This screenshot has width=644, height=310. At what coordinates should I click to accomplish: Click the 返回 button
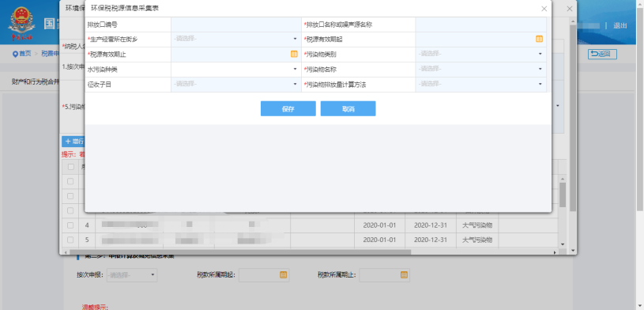point(602,54)
